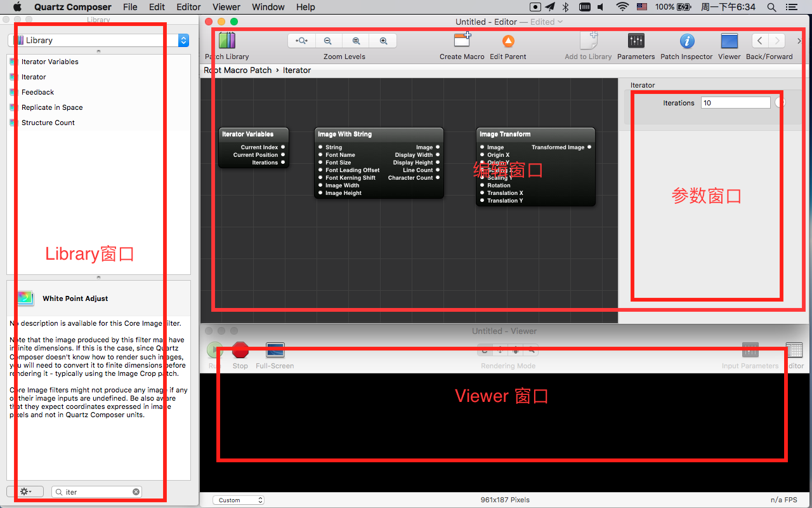Open the document title Edited dropdown arrow
This screenshot has width=812, height=508.
560,22
